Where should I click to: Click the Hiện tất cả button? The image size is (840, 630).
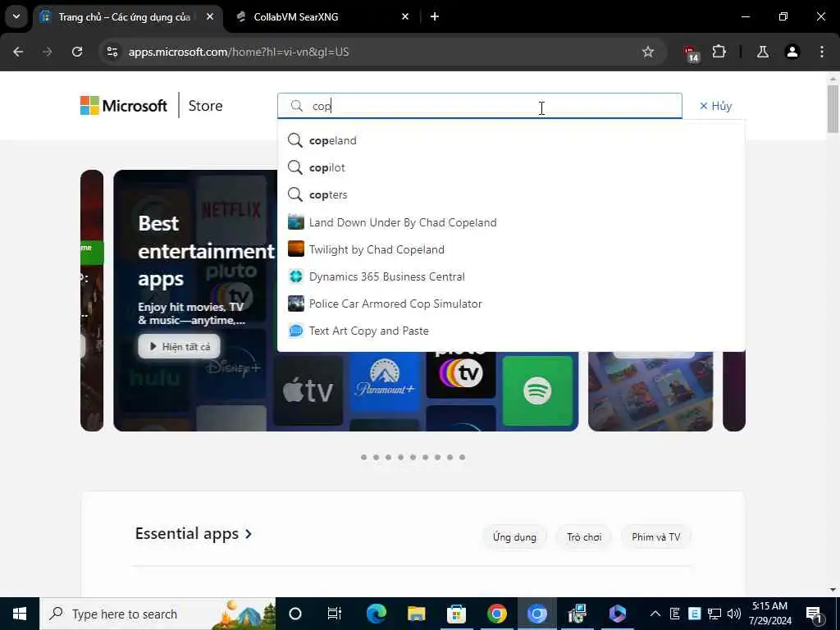(180, 347)
